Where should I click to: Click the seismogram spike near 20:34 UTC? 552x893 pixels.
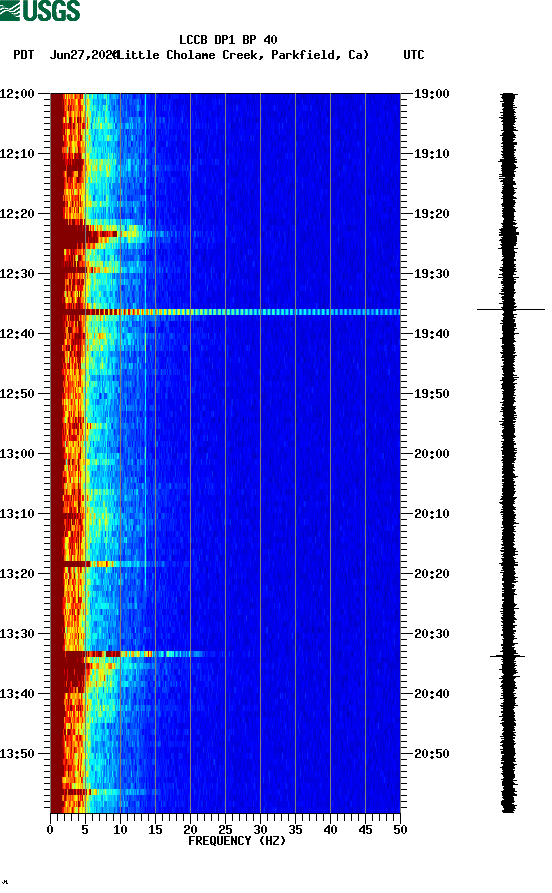coord(508,656)
